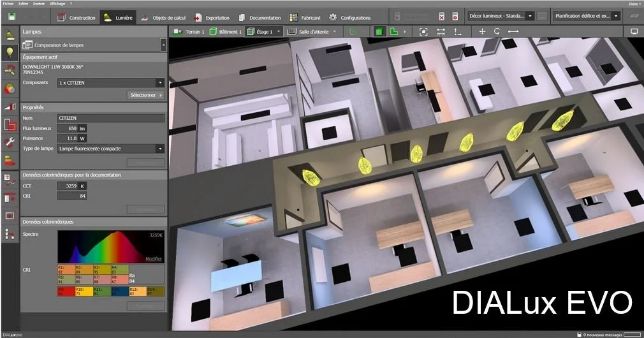Click the red square display icon in sidebar

(10, 216)
